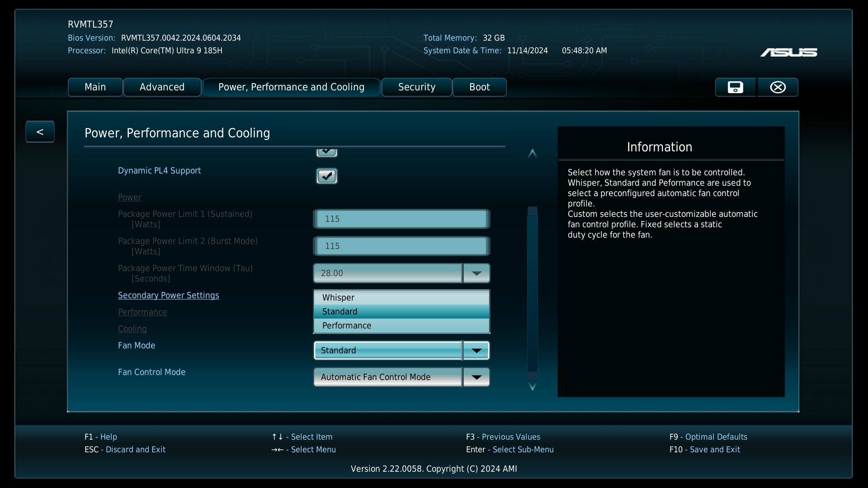The image size is (868, 488).
Task: Click the F9 Optimal Defaults hint
Action: (x=708, y=437)
